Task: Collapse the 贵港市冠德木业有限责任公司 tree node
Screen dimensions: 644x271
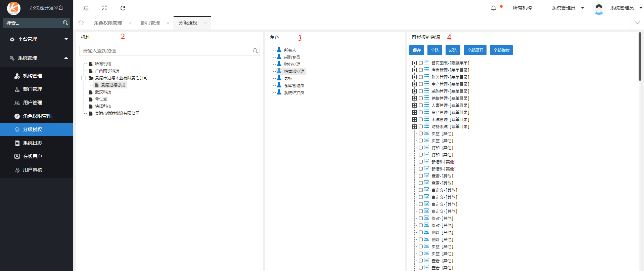Action: coord(84,78)
